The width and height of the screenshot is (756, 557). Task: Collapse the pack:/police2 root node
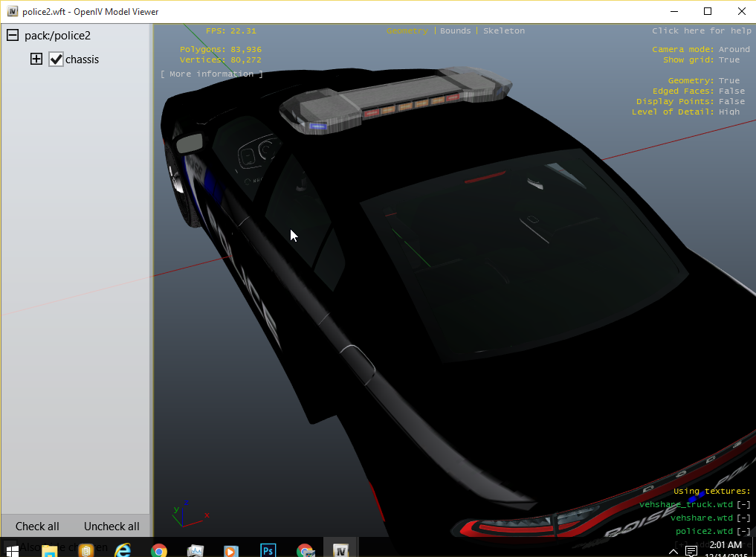pyautogui.click(x=13, y=36)
